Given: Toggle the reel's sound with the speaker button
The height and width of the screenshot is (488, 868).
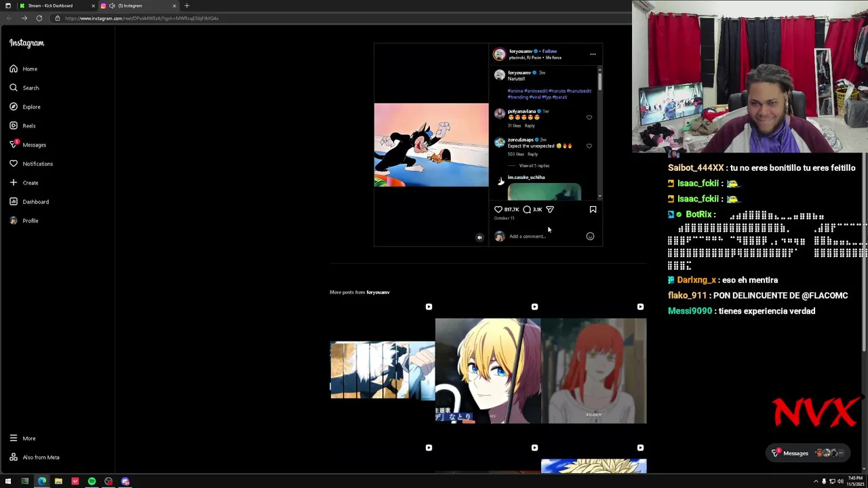Looking at the screenshot, I should (x=479, y=237).
